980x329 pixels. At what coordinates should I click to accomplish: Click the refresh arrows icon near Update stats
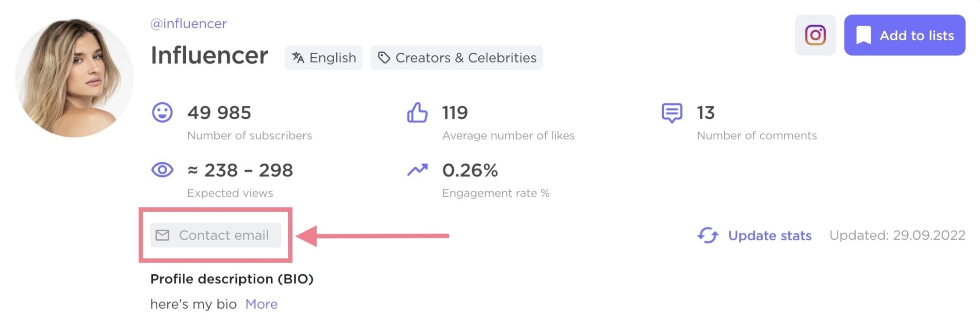(708, 235)
